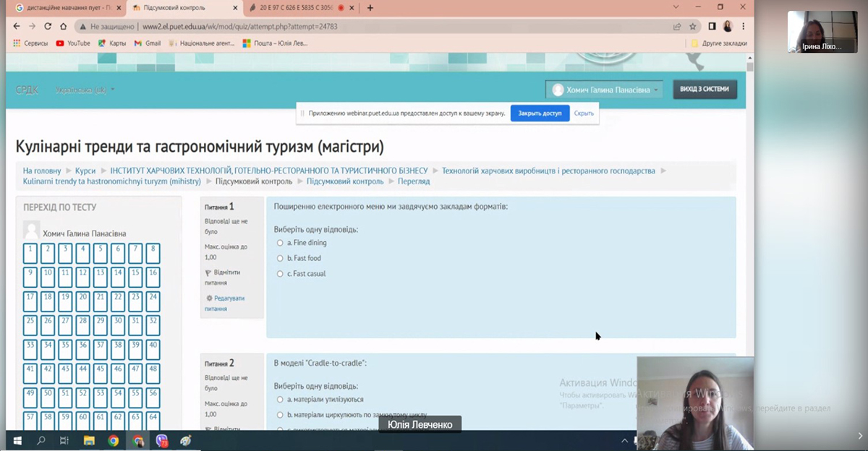Jump to question 49 in test navigation
Screen dimensions: 868x451
pyautogui.click(x=30, y=397)
